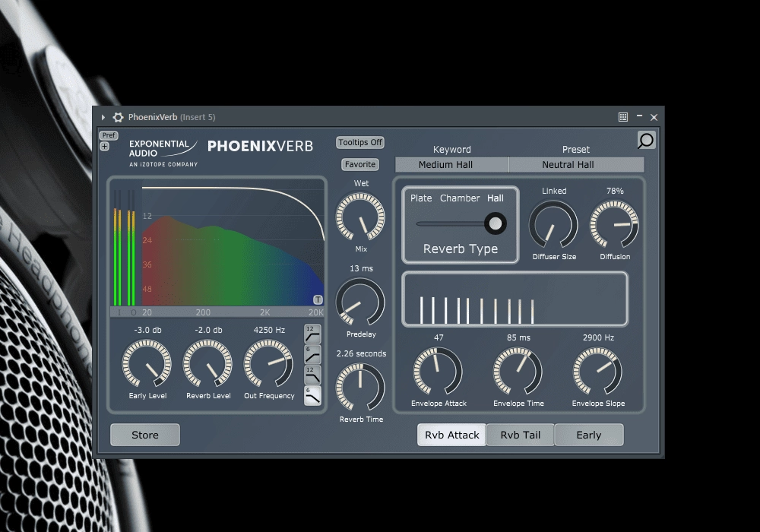Click the Envelope Slope knob

pyautogui.click(x=597, y=371)
